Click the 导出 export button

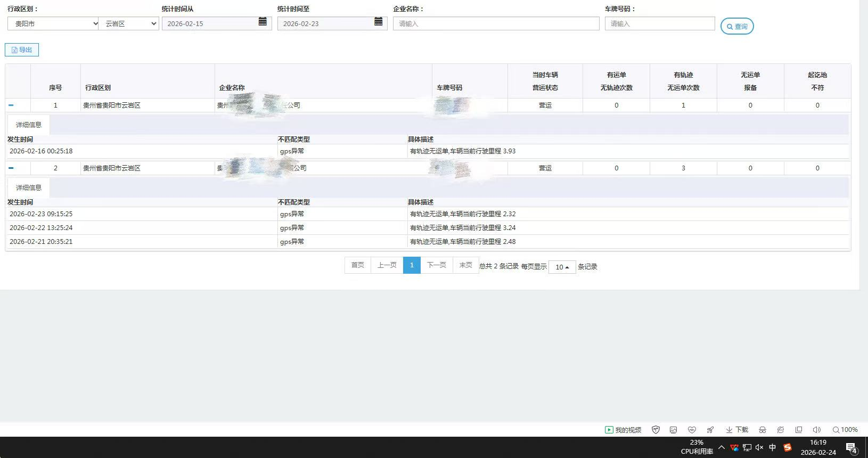pyautogui.click(x=22, y=50)
